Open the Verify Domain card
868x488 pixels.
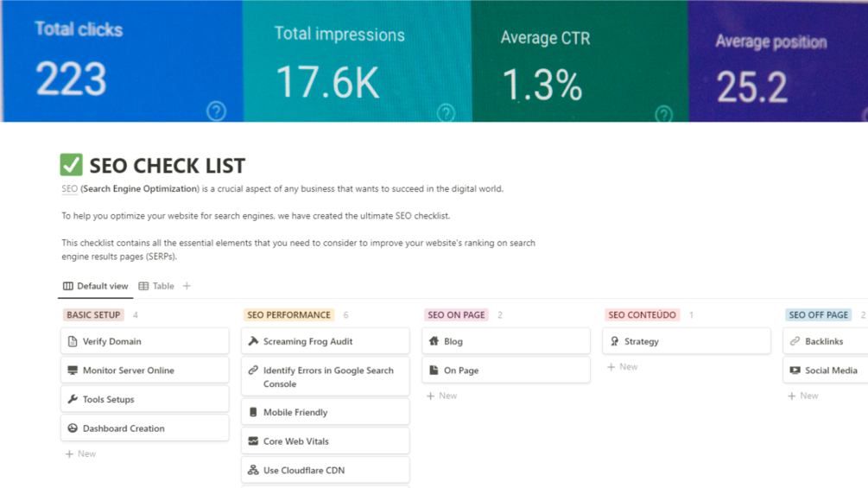(144, 341)
